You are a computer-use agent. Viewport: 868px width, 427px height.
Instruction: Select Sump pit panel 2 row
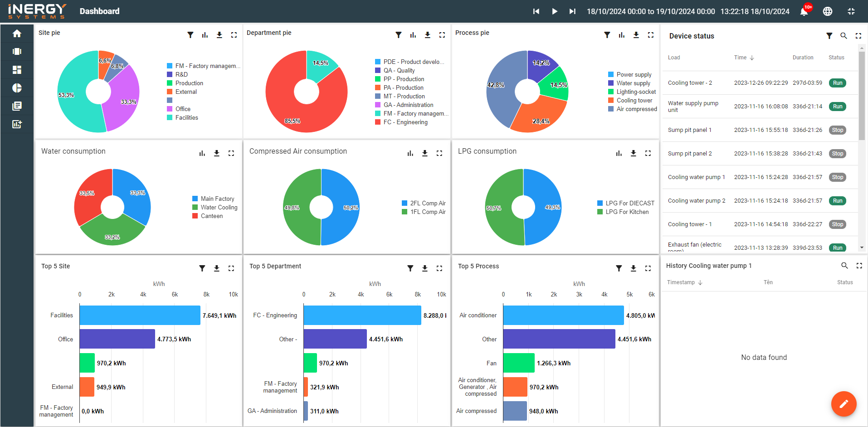point(760,154)
